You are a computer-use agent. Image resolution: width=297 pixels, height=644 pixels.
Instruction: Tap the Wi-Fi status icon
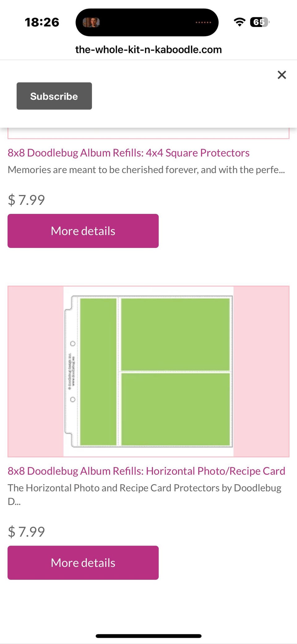tap(239, 22)
